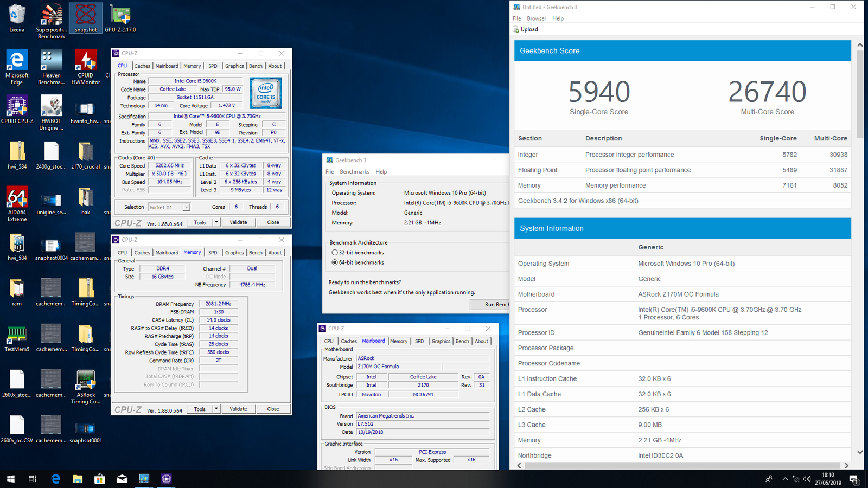Viewport: 868px width, 488px height.
Task: Select 64-bit benchmarks radio button
Action: click(x=335, y=262)
